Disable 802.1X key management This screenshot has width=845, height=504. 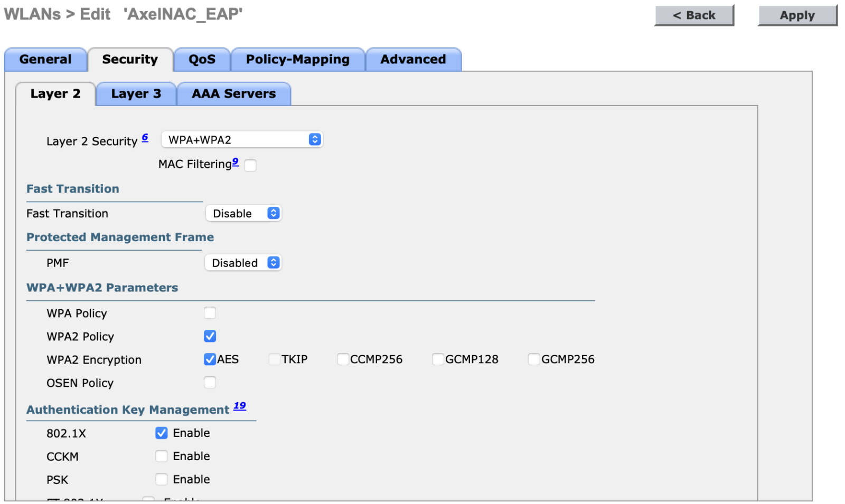pyautogui.click(x=162, y=433)
